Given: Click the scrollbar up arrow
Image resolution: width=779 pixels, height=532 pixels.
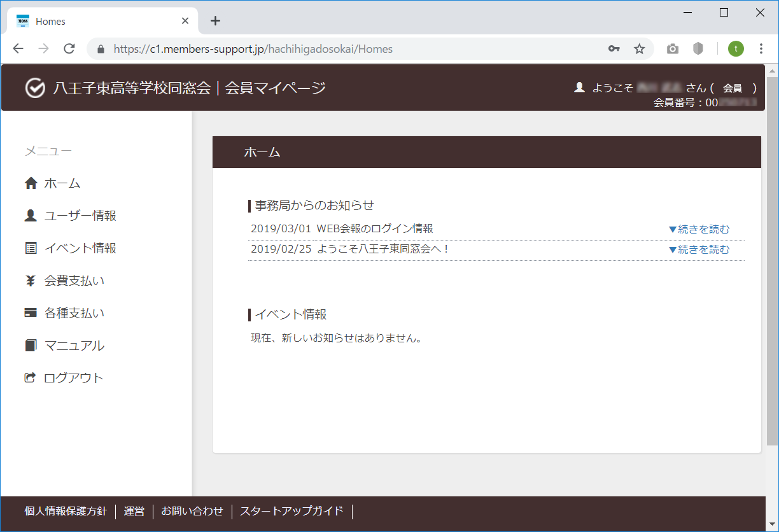Looking at the screenshot, I should [772, 70].
